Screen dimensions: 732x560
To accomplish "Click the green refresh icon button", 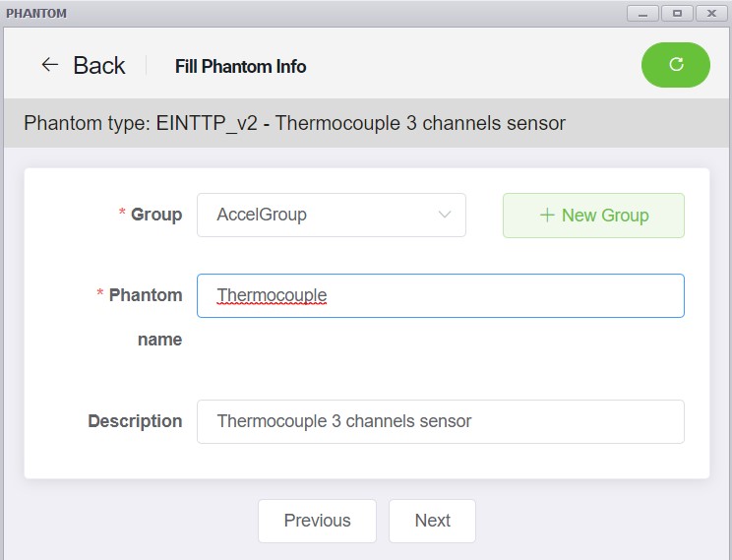I will coord(676,64).
